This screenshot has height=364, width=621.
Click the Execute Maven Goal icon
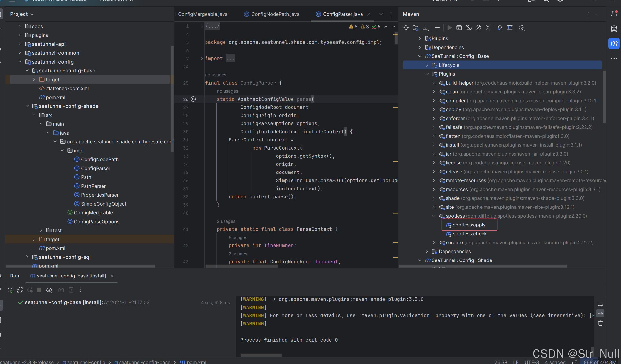click(x=459, y=28)
